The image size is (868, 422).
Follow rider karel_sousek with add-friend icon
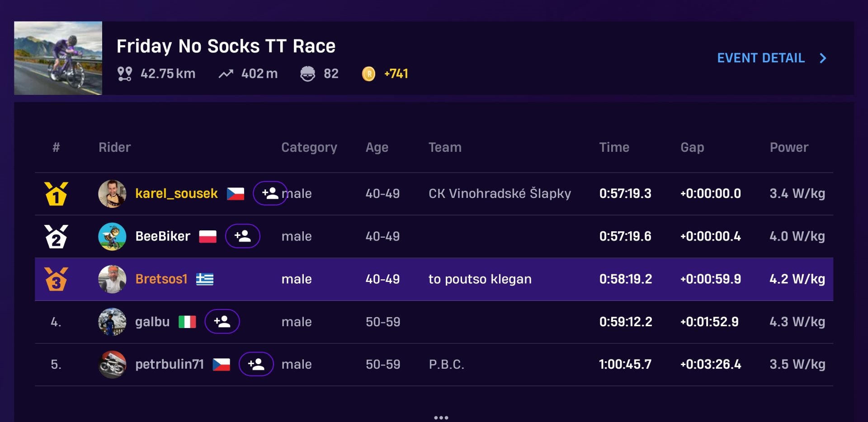click(270, 193)
